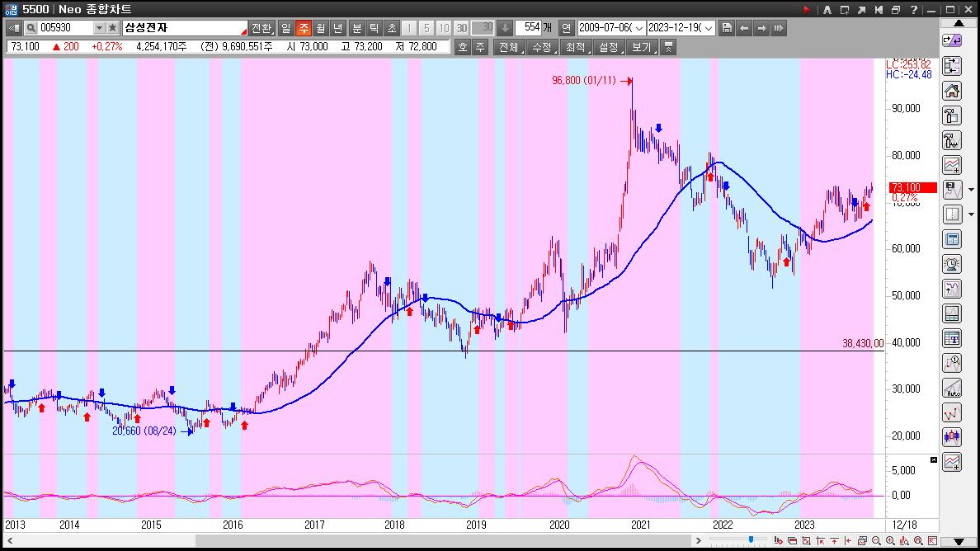Select the 초 seconds period toggle
This screenshot has height=551, width=980.
[392, 28]
